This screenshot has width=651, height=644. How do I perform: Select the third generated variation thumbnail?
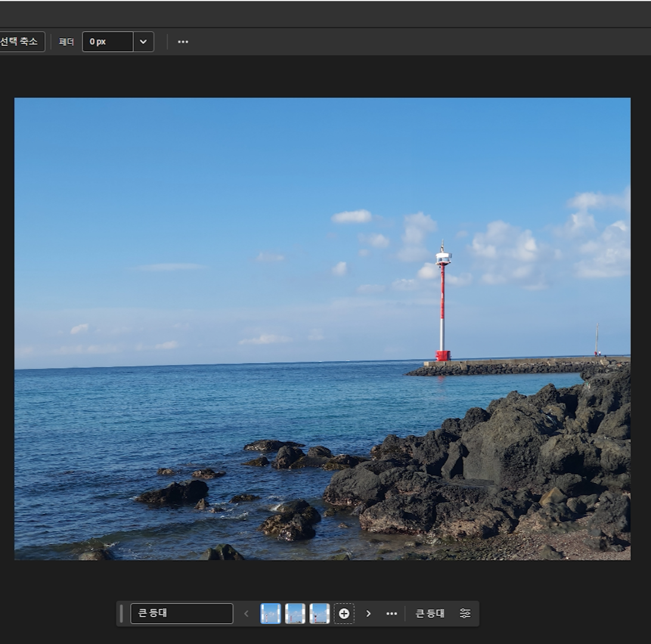click(320, 613)
